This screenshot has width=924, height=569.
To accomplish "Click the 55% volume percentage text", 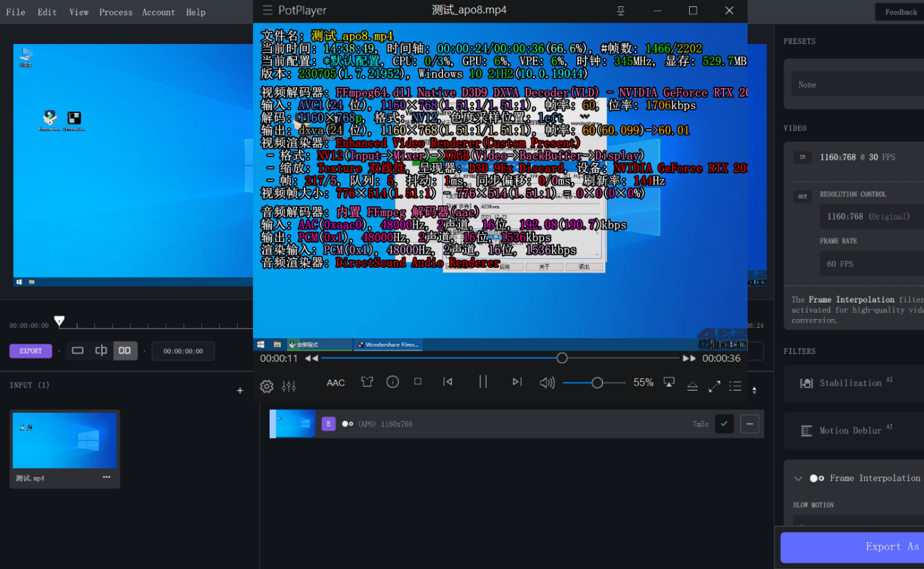I will [644, 382].
